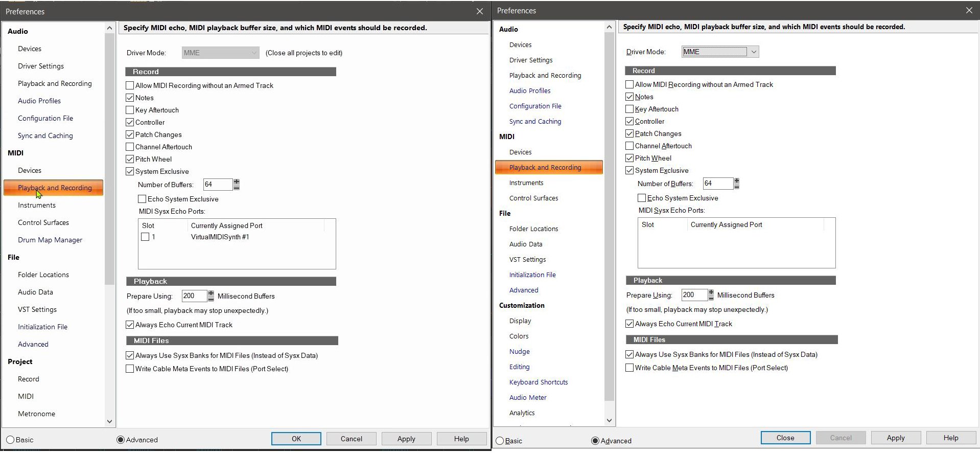This screenshot has width=980, height=453.
Task: Open Drum Map Manager preferences page
Action: [x=50, y=240]
